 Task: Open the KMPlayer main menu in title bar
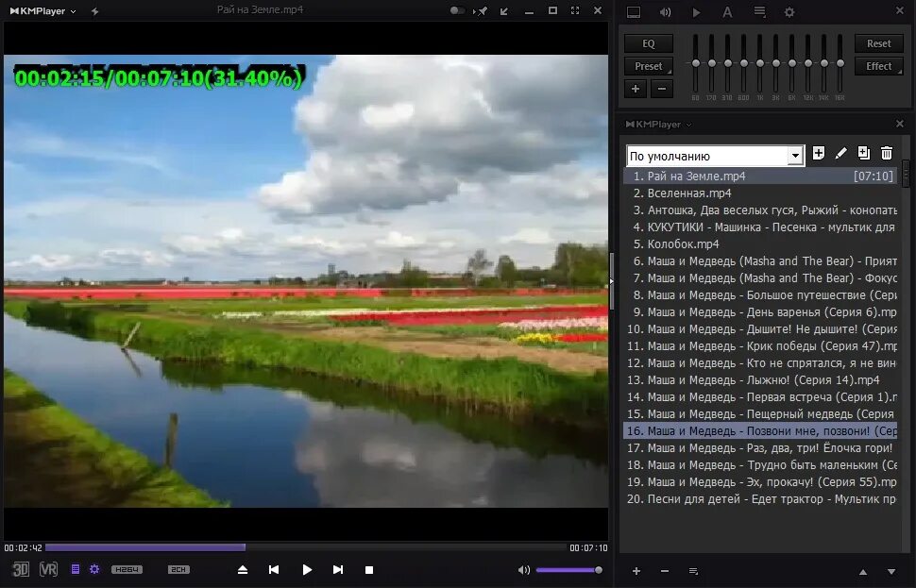tap(43, 10)
